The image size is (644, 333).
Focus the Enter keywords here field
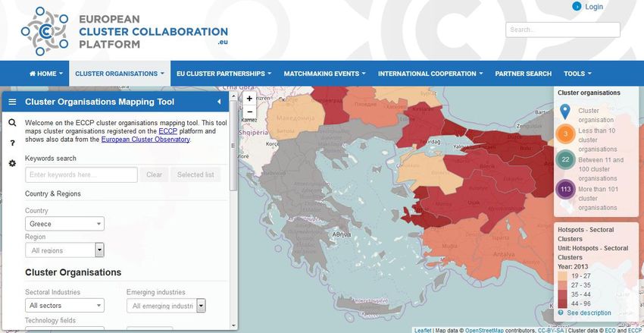pos(81,174)
